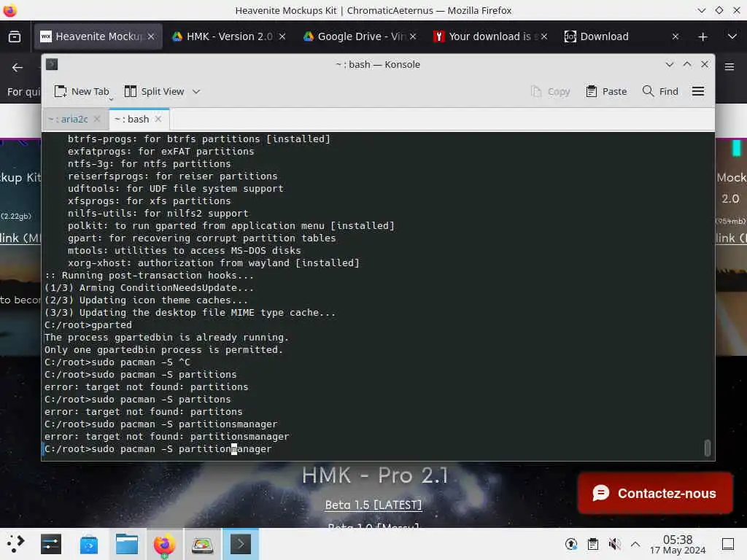Open Konsole New Tab button
Image resolution: width=747 pixels, height=560 pixels.
click(x=82, y=91)
